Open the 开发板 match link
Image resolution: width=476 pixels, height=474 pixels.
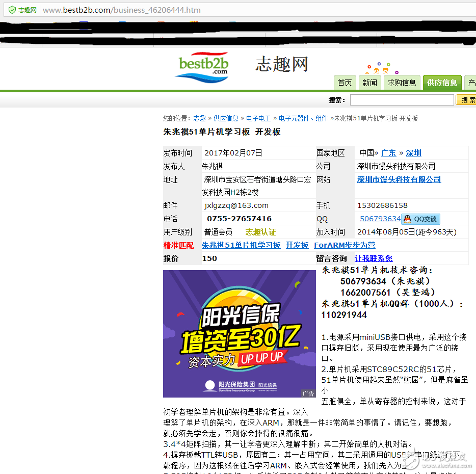tap(297, 245)
